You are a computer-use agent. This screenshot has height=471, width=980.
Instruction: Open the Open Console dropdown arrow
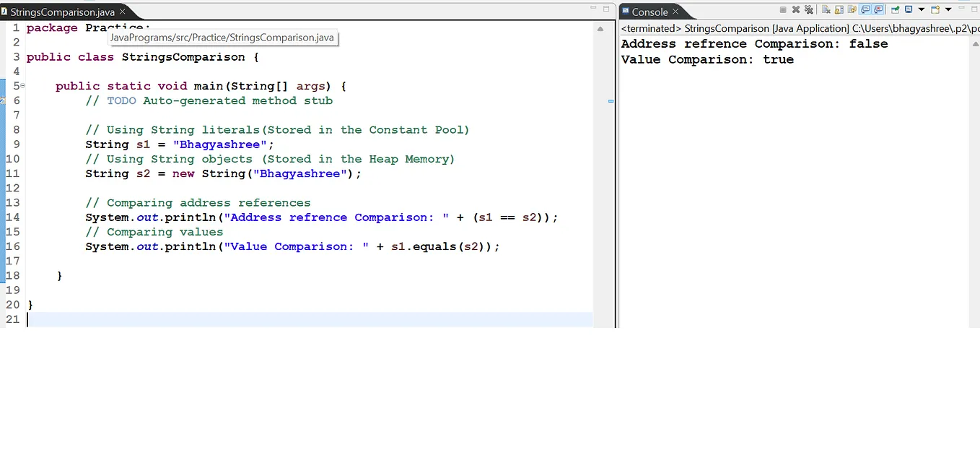(948, 9)
